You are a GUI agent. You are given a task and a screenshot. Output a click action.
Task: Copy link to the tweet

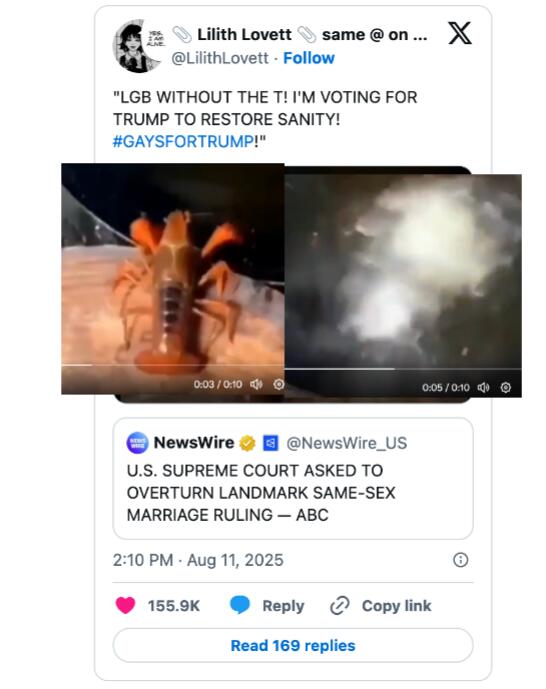[x=381, y=606]
